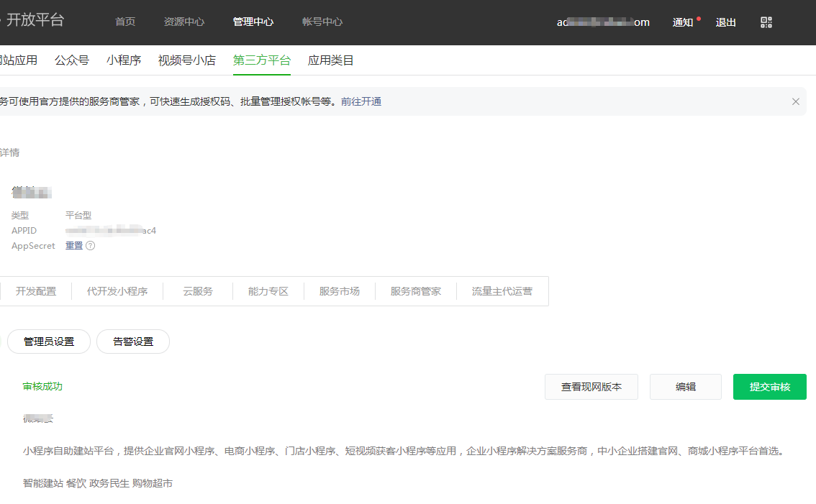Open the AppSecret help tooltip icon
This screenshot has width=816, height=504.
90,245
